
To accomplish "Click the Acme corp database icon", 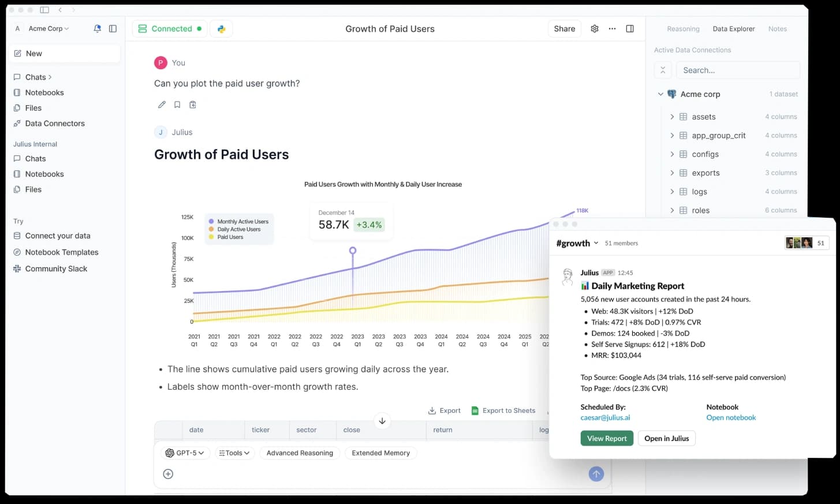I will tap(672, 94).
